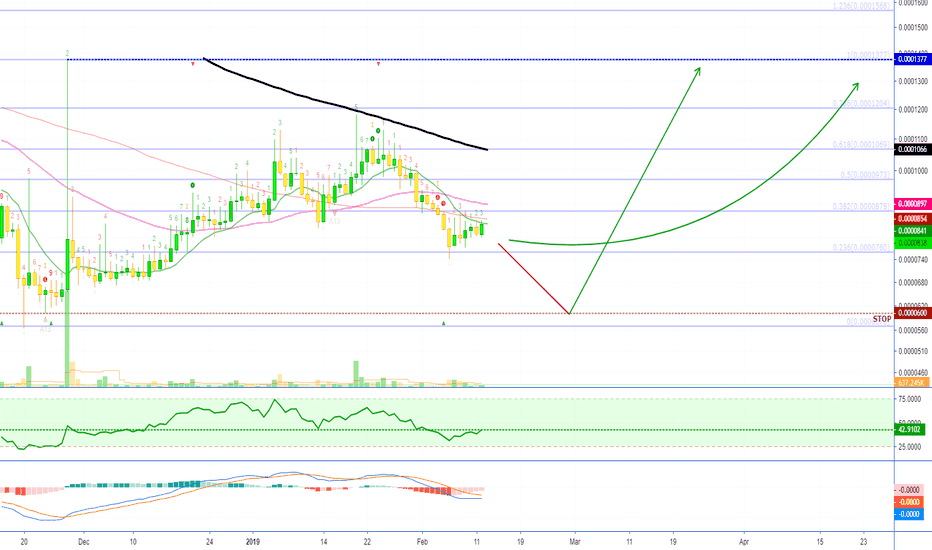Click the 0.0001500 price axis label
Viewport: 932px width, 550px height.
click(913, 27)
